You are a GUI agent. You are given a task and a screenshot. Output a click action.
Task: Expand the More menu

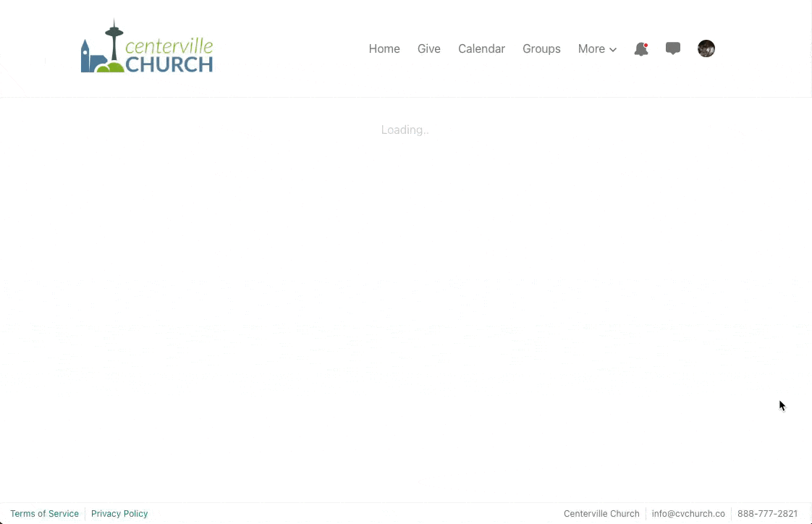591,48
